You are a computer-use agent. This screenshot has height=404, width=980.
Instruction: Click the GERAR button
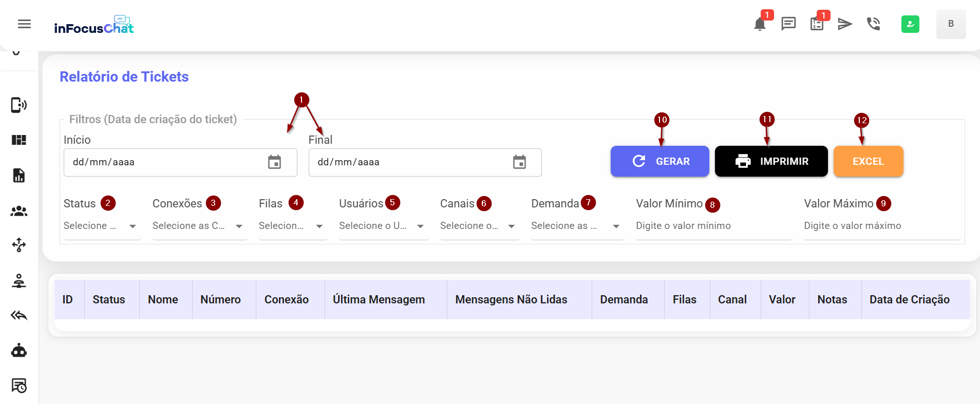pyautogui.click(x=659, y=161)
